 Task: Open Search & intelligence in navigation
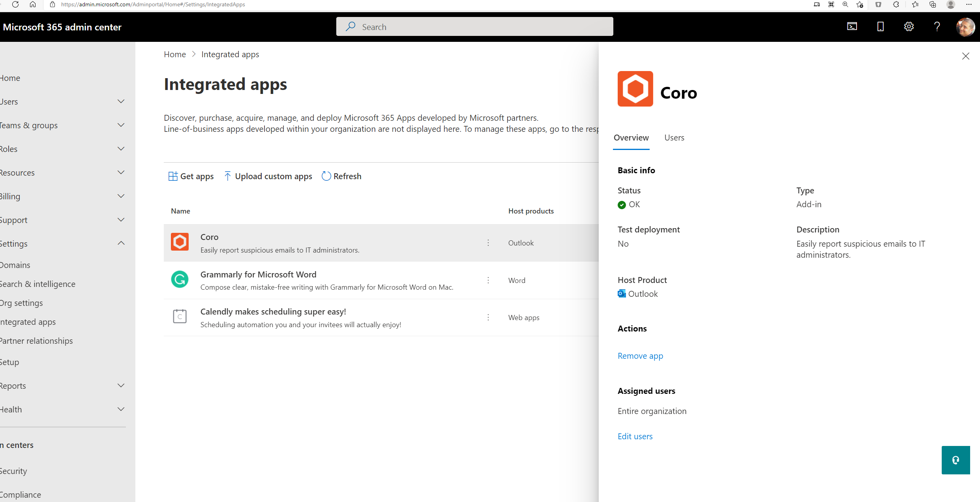[x=37, y=284]
